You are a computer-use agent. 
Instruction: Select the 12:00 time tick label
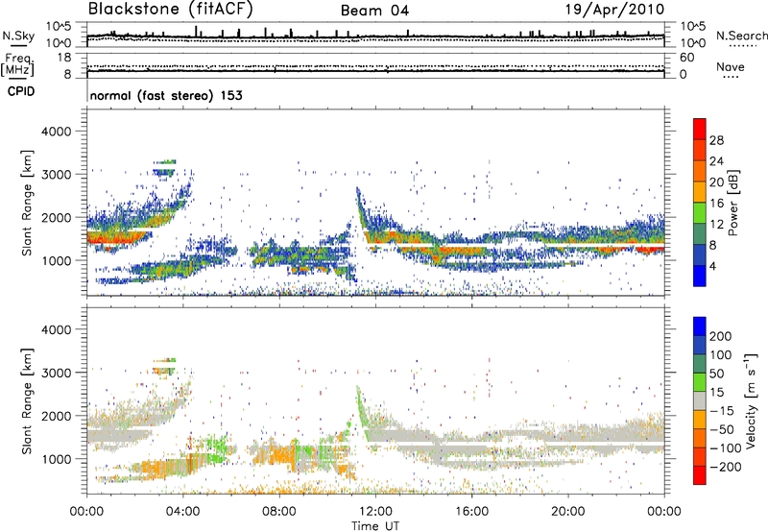[375, 512]
